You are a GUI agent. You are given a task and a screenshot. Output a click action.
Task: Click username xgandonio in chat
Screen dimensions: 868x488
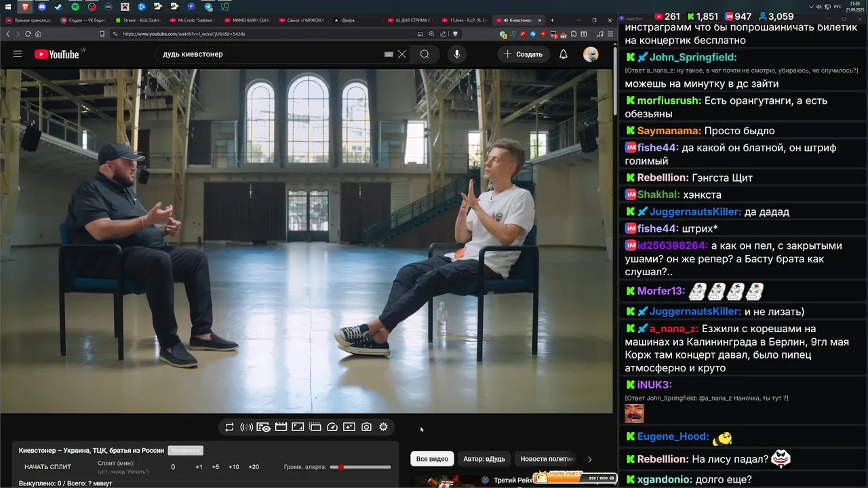click(665, 479)
